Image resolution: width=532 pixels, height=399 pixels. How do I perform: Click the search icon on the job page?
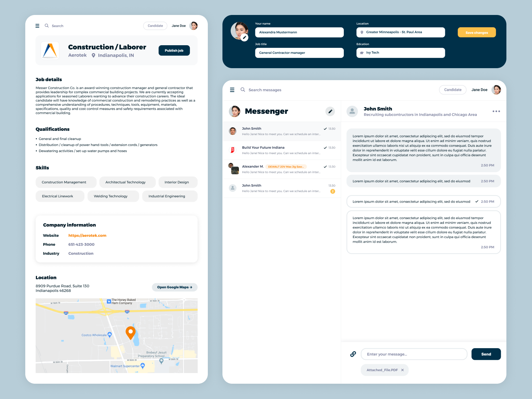click(x=47, y=26)
